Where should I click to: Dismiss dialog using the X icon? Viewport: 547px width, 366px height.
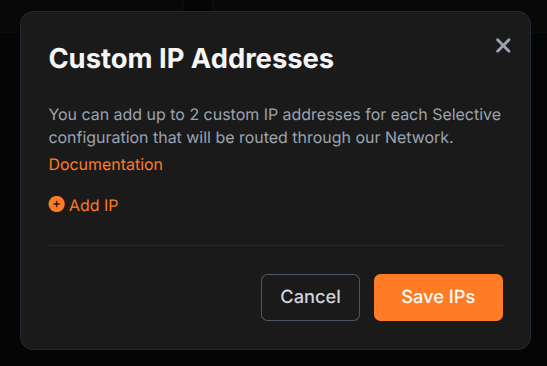(503, 46)
